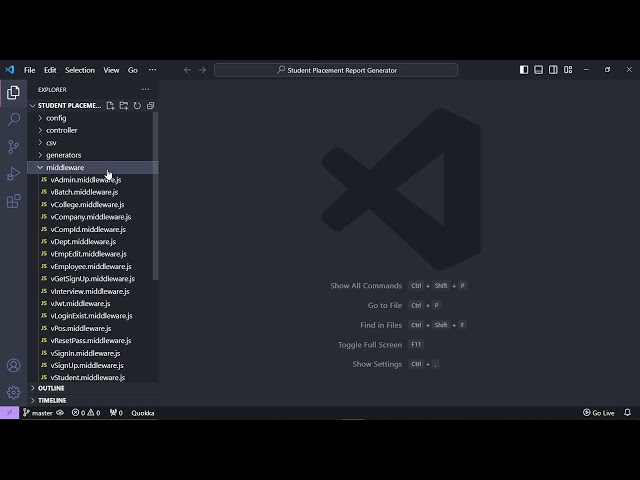
Task: Open the Explorer view in activity bar
Action: [13, 93]
